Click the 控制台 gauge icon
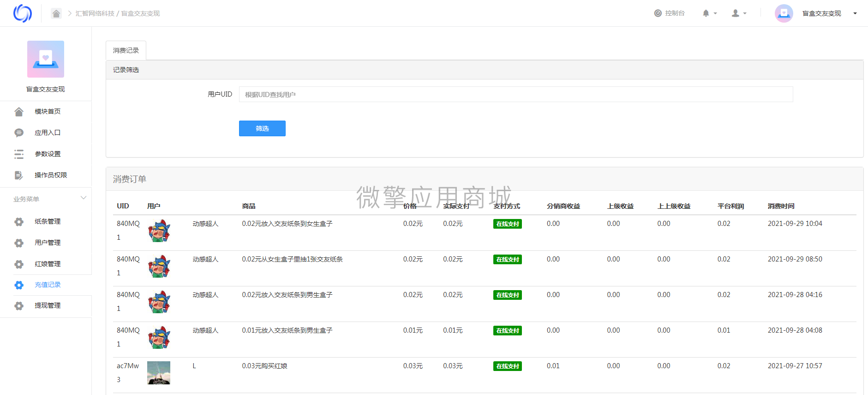868x395 pixels. click(658, 13)
